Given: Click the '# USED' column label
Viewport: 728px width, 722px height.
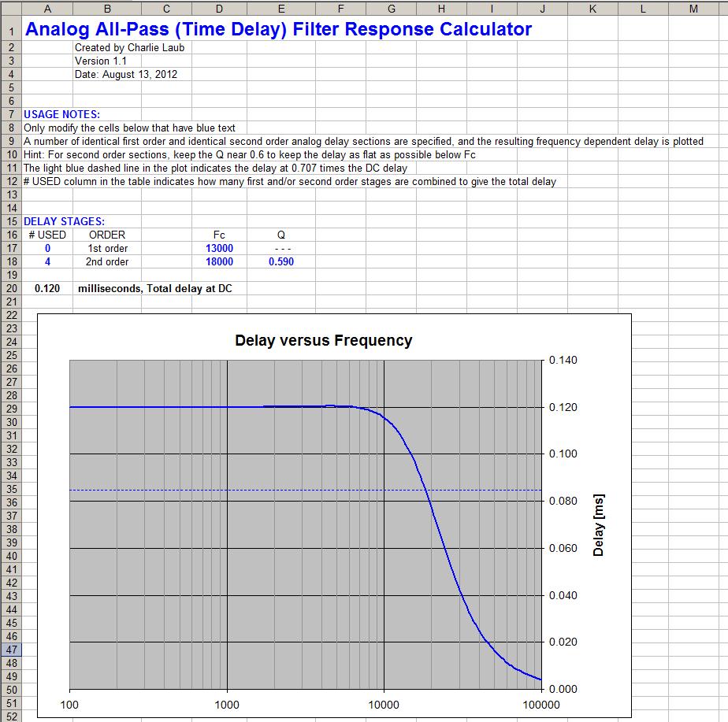Looking at the screenshot, I should coord(47,235).
